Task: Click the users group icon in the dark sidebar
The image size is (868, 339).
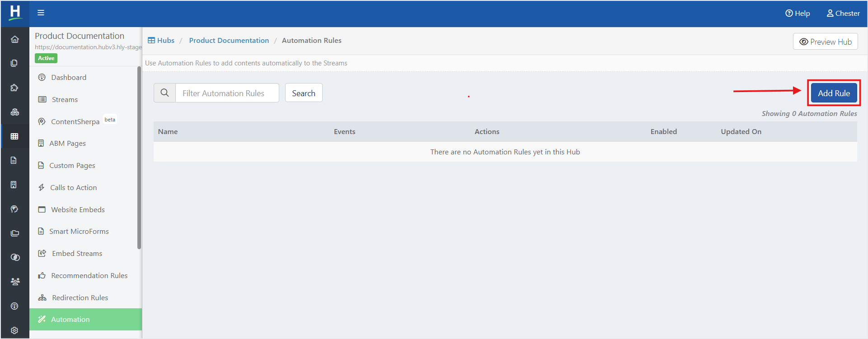Action: [x=15, y=282]
